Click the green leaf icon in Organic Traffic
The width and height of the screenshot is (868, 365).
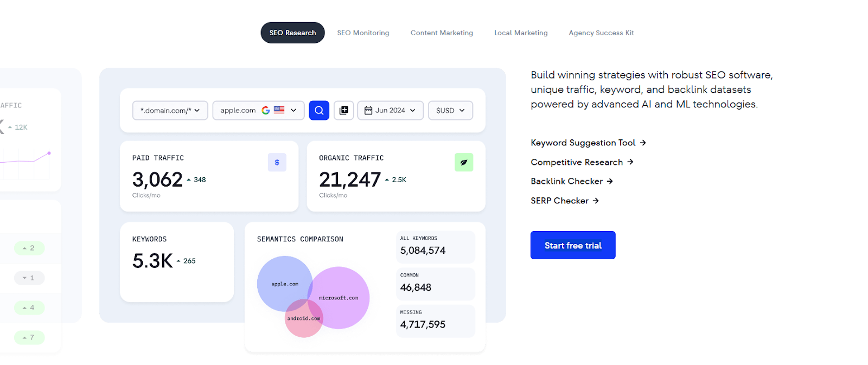point(464,162)
